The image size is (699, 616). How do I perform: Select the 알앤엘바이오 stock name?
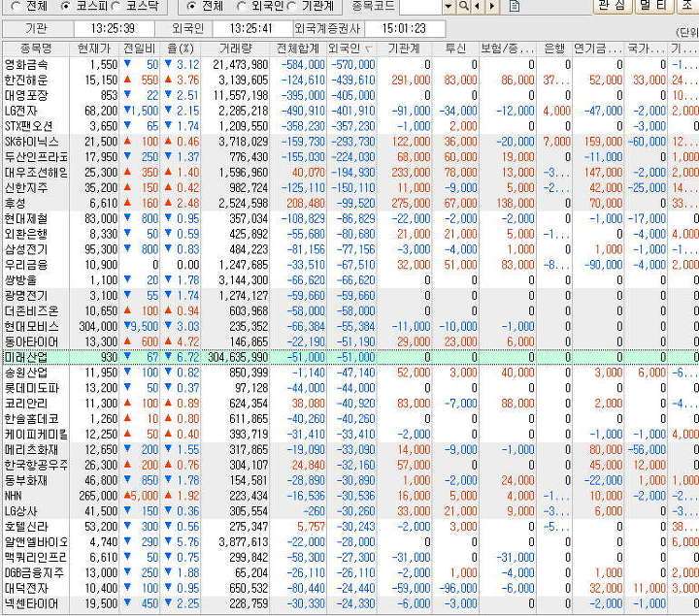point(36,542)
